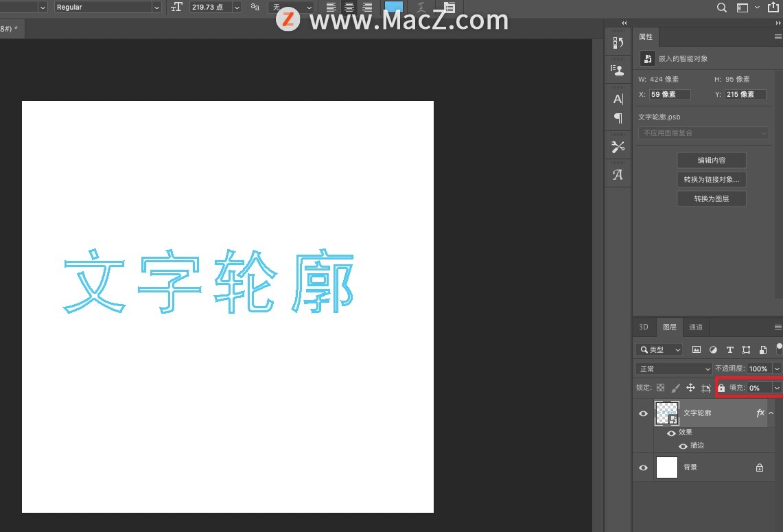Click the 转换为图层 button
This screenshot has width=783, height=532.
point(712,199)
